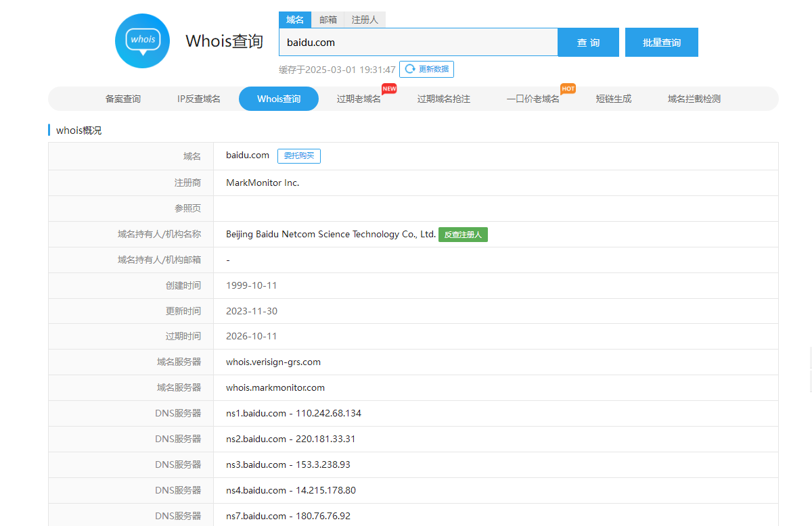Click the 域名持有人/机构名称 label
Screen dimensions: 812x526
[159, 234]
